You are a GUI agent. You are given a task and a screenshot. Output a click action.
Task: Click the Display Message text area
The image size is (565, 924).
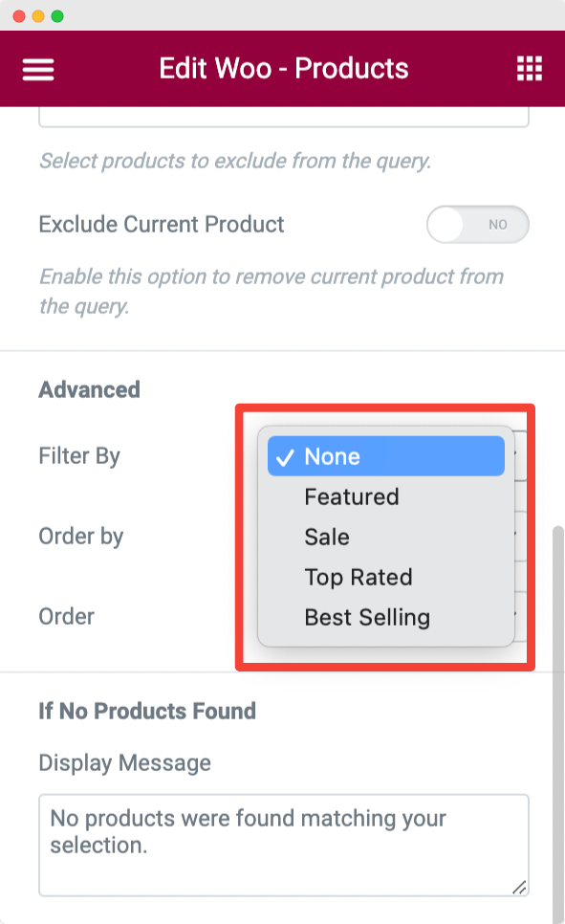pos(283,845)
